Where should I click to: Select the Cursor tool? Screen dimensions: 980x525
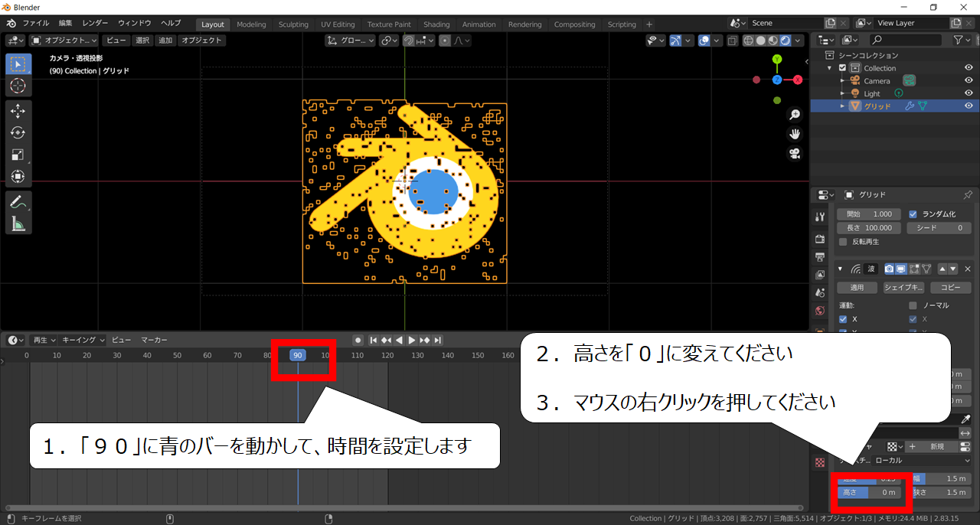pyautogui.click(x=18, y=86)
